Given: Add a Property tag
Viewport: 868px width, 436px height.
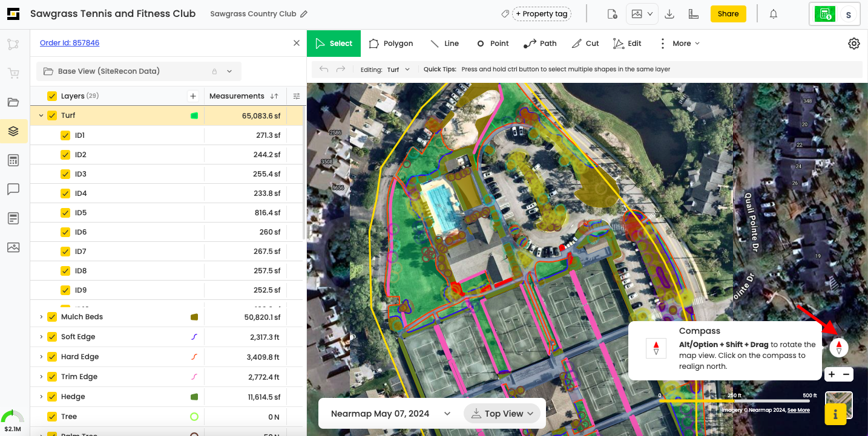Looking at the screenshot, I should point(542,14).
